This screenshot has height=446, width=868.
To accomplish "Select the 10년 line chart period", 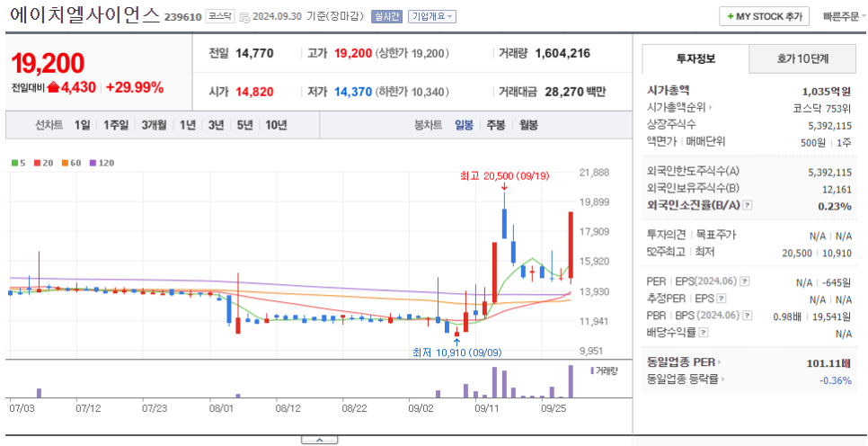I will [276, 125].
